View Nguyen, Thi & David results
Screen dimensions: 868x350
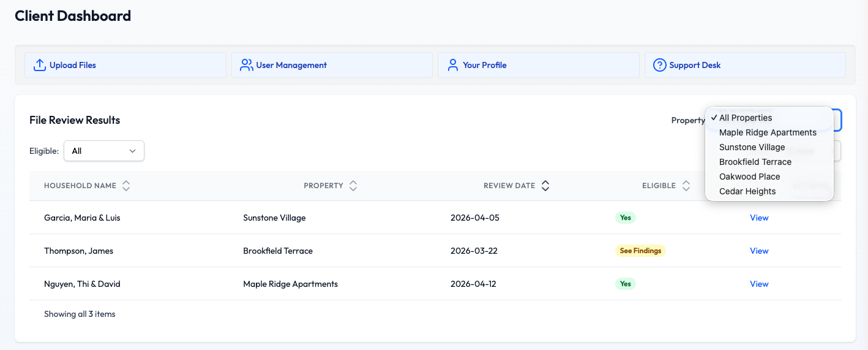point(759,284)
